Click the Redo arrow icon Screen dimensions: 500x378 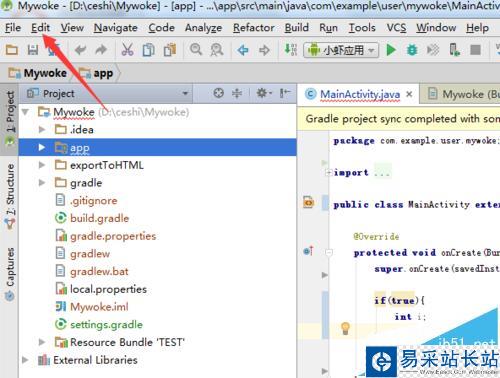[101, 50]
